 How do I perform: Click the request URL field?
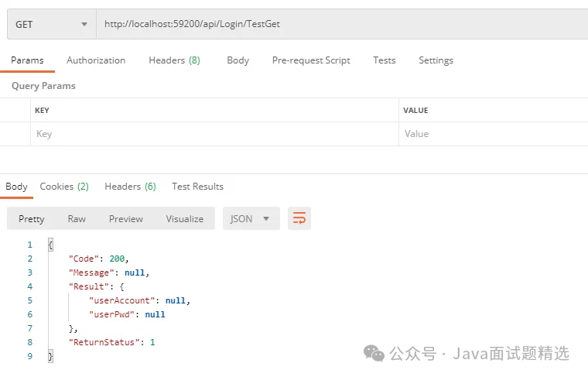pos(342,24)
